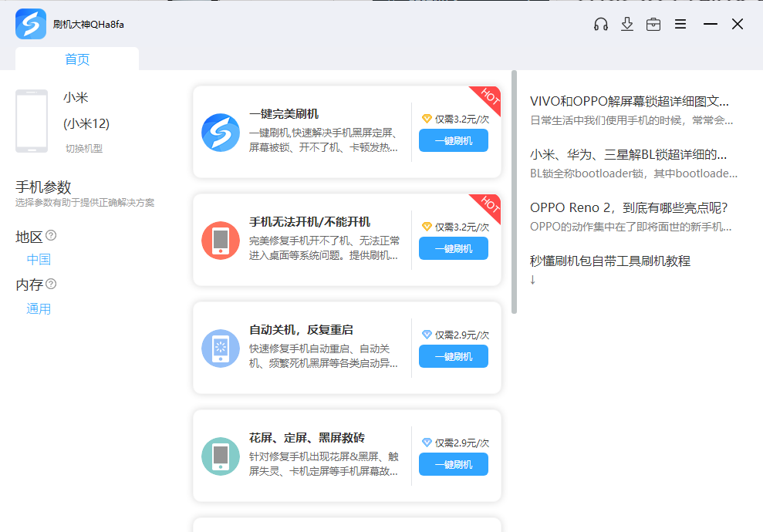
Task: Click the 日常生活中我们使用手机 article summary
Action: click(631, 120)
